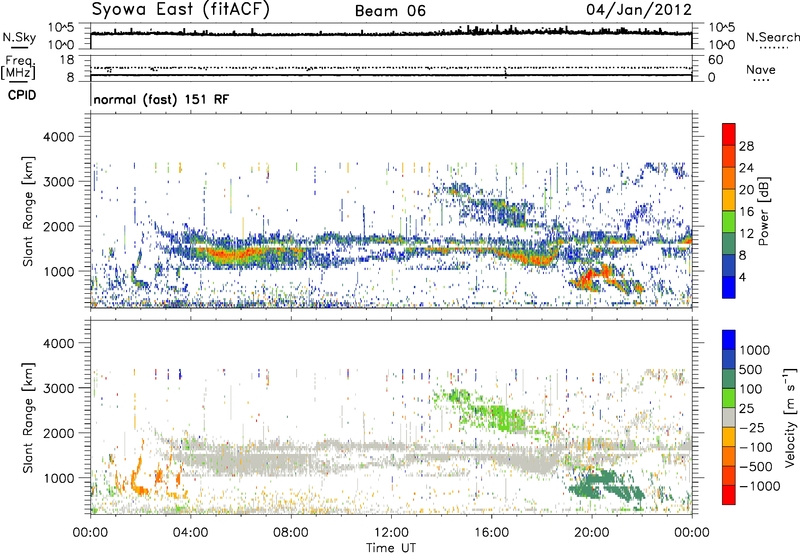Viewport: 800px width, 554px height.
Task: Click the '4' label on power colorbar
Action: pos(743,277)
